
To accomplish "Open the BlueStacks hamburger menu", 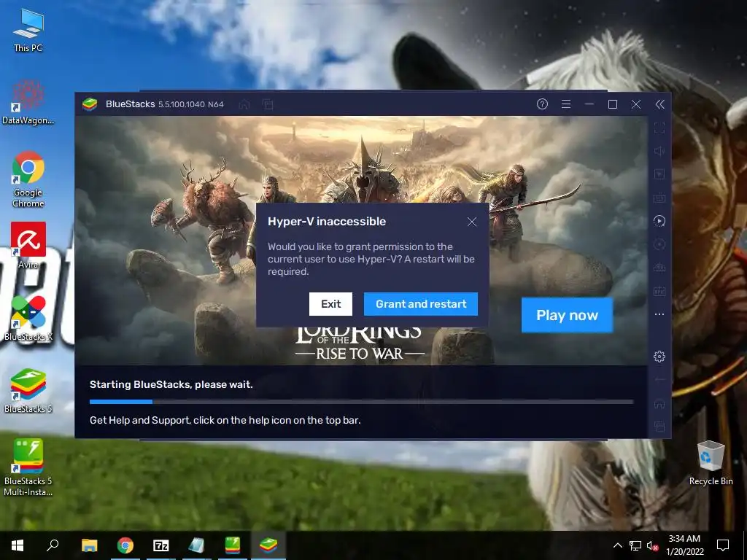I will coord(566,104).
